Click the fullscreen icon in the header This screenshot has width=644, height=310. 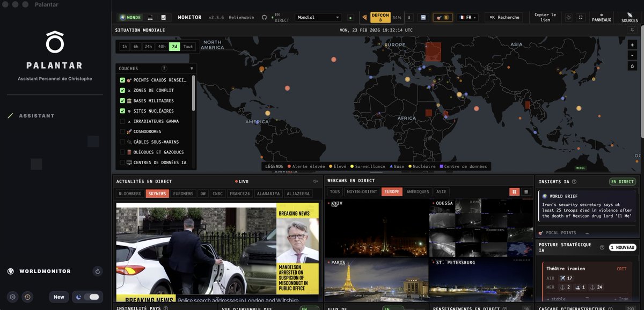pos(580,17)
